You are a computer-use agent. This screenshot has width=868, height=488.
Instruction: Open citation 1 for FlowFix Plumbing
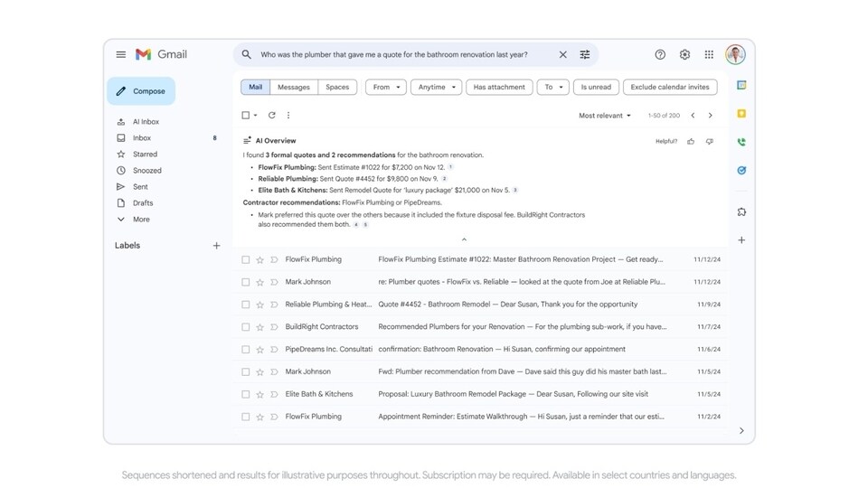(x=450, y=167)
